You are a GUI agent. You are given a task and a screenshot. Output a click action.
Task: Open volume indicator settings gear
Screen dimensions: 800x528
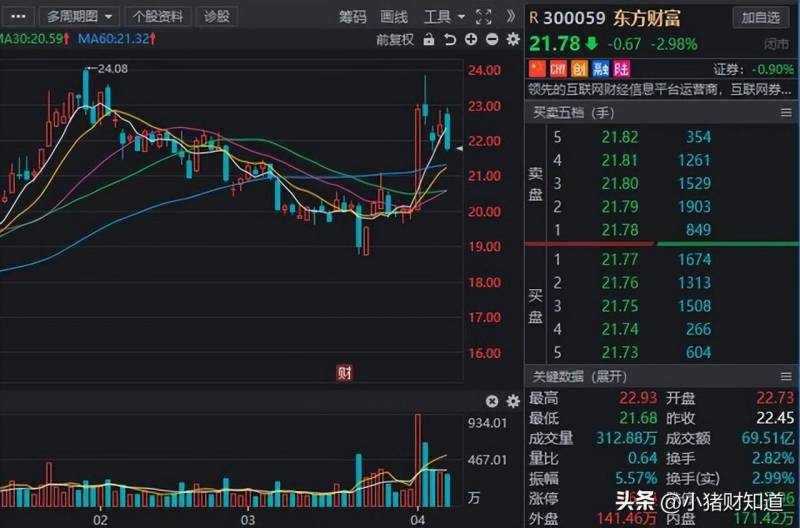[513, 401]
